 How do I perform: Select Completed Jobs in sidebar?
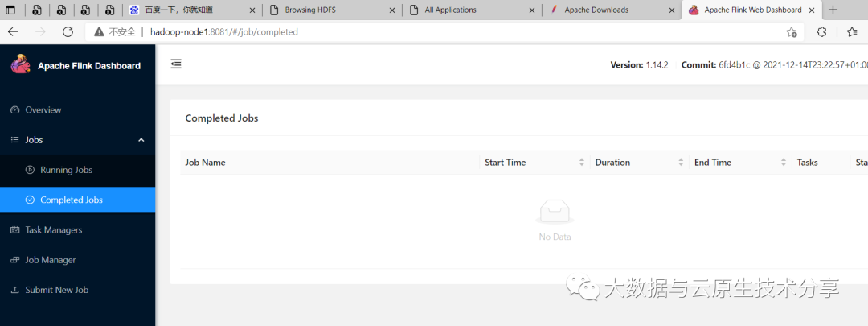pyautogui.click(x=77, y=200)
